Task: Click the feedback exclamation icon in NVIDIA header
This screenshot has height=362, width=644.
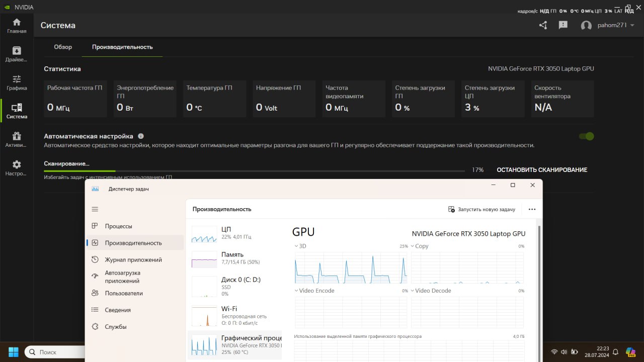Action: [563, 25]
